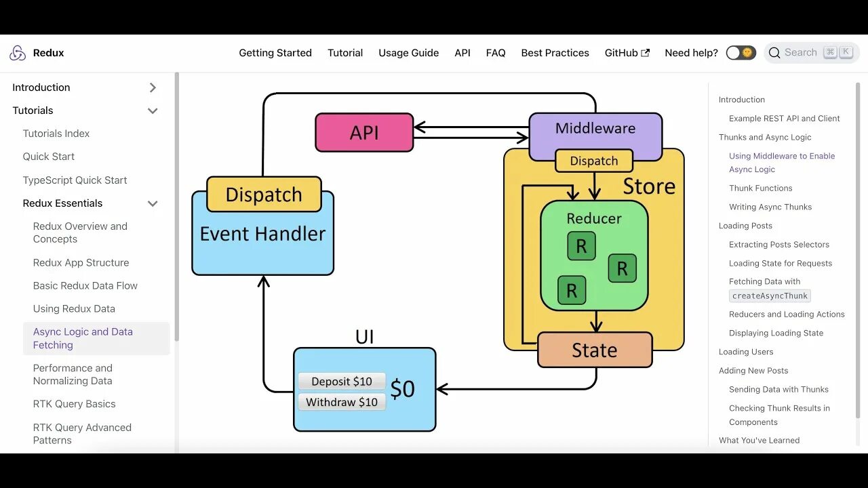Click the orange State box in diagram
The width and height of the screenshot is (868, 488).
pos(595,350)
